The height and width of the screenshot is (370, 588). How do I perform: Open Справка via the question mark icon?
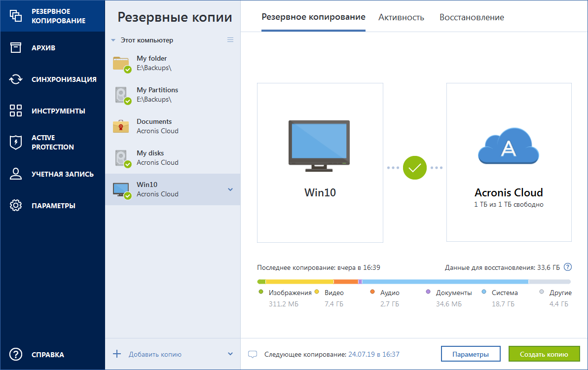pyautogui.click(x=15, y=354)
